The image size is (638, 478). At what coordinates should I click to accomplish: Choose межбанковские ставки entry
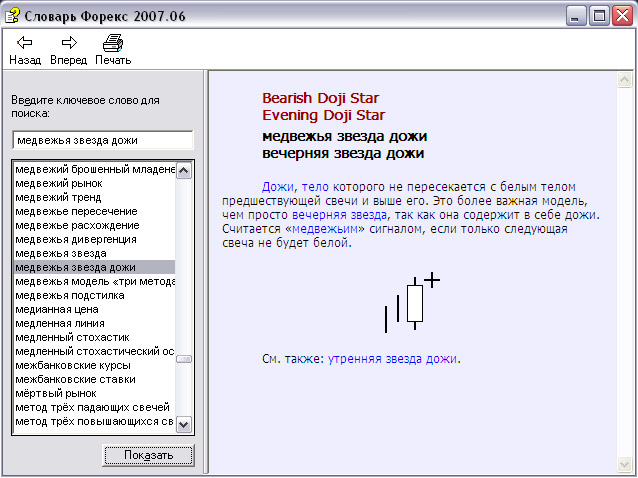(95, 380)
